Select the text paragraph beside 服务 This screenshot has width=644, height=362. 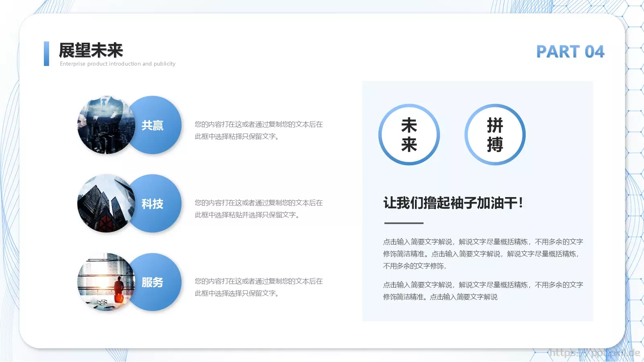(259, 287)
